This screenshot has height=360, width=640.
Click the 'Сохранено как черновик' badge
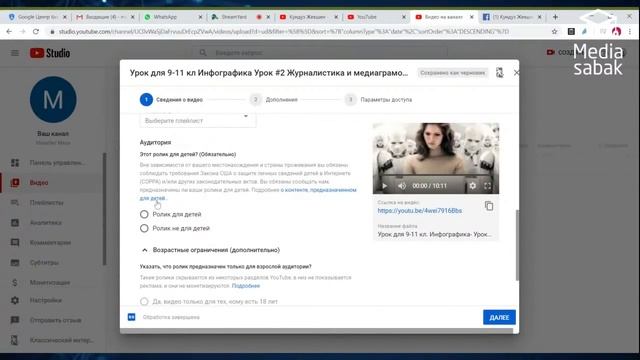[x=453, y=73]
